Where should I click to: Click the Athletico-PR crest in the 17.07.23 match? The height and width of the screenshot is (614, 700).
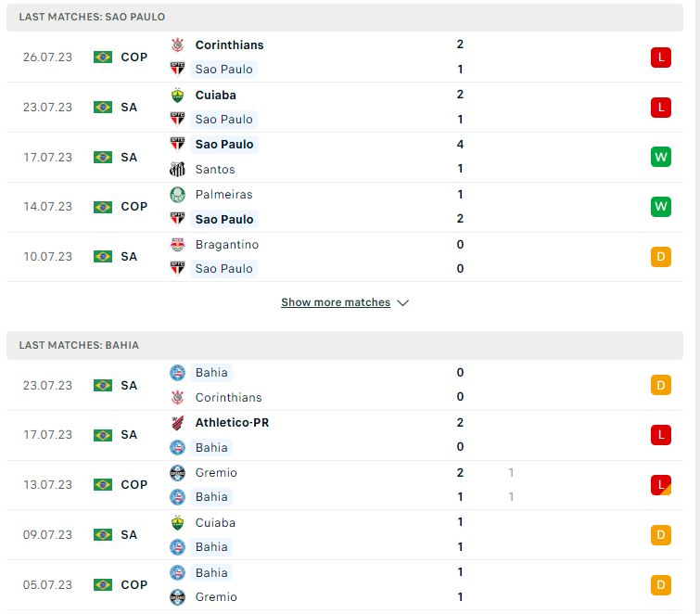[178, 423]
